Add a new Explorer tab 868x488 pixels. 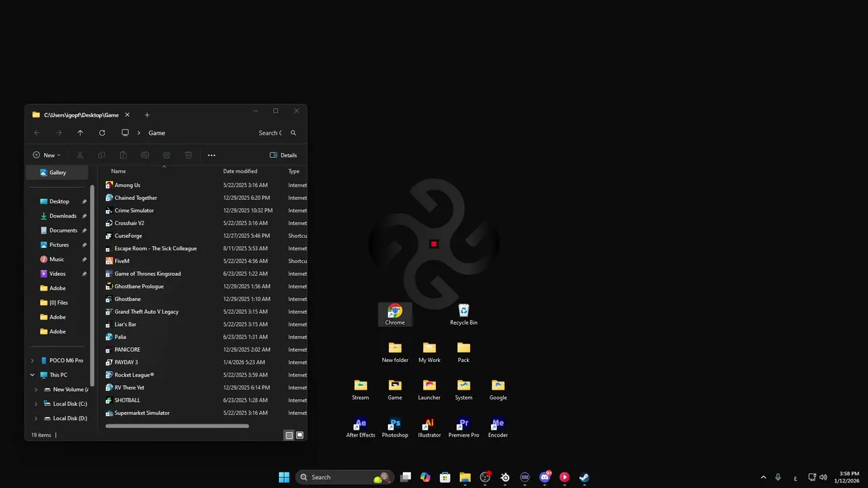click(x=147, y=115)
